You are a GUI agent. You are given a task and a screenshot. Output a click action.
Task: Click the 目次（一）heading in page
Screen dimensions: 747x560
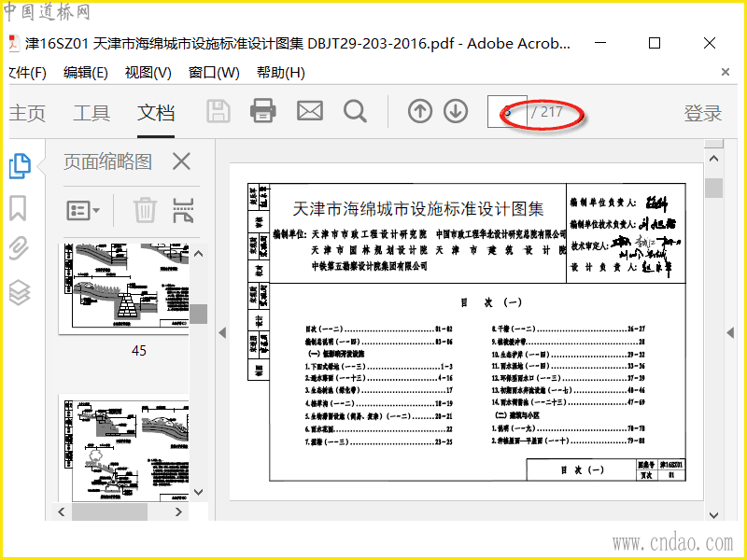tap(491, 301)
